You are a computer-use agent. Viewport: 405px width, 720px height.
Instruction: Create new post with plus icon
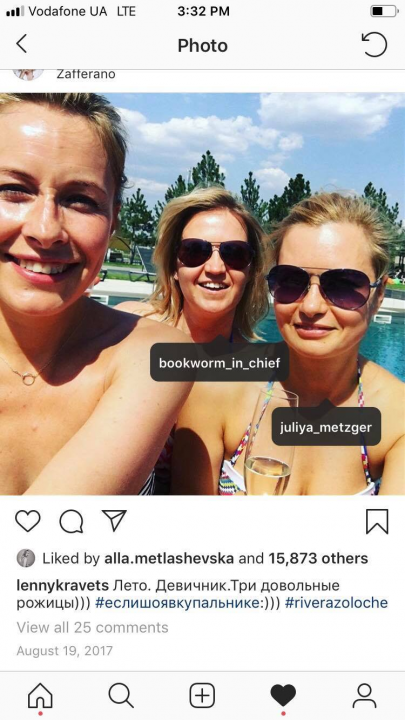point(202,696)
